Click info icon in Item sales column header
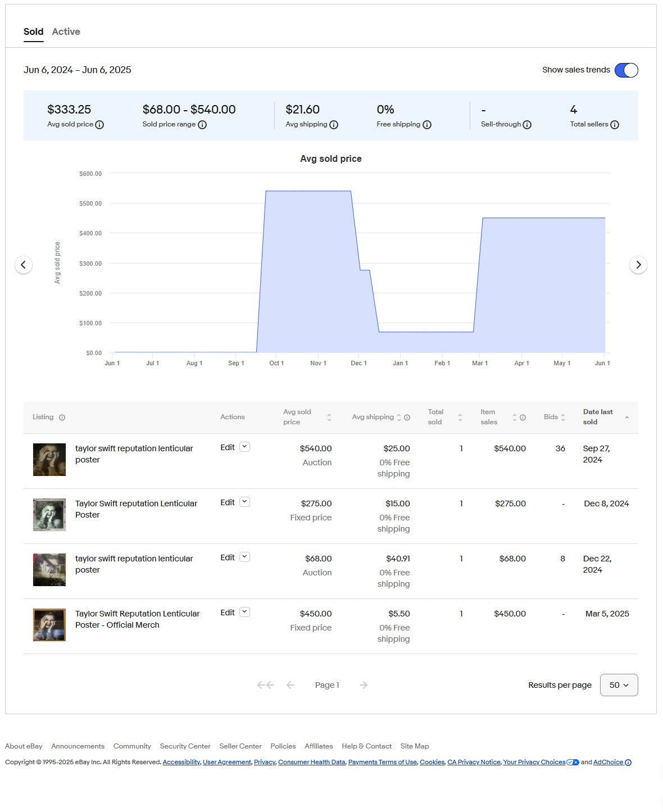Screen dimensions: 663x812 pyautogui.click(x=523, y=418)
